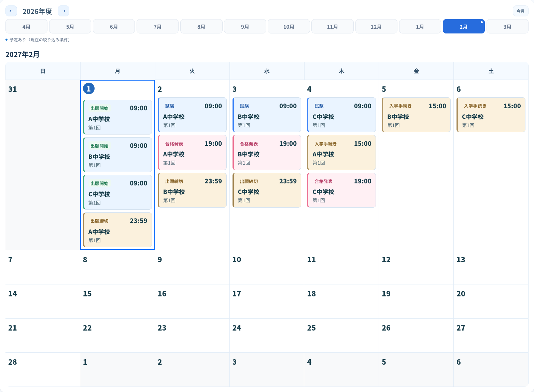The image size is (534, 392).
Task: Open B中学校 出願締切 23:59 event
Action: [192, 190]
